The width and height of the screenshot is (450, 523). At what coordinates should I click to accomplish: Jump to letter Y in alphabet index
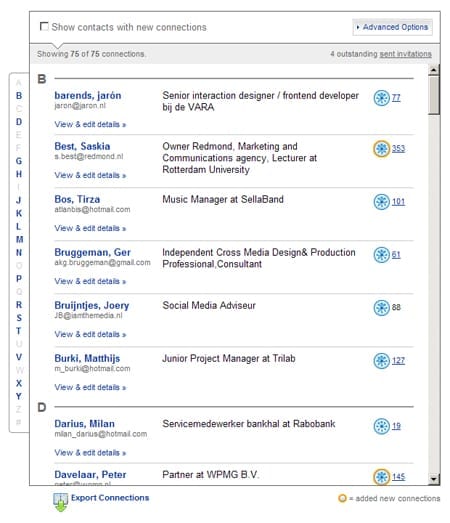point(19,396)
